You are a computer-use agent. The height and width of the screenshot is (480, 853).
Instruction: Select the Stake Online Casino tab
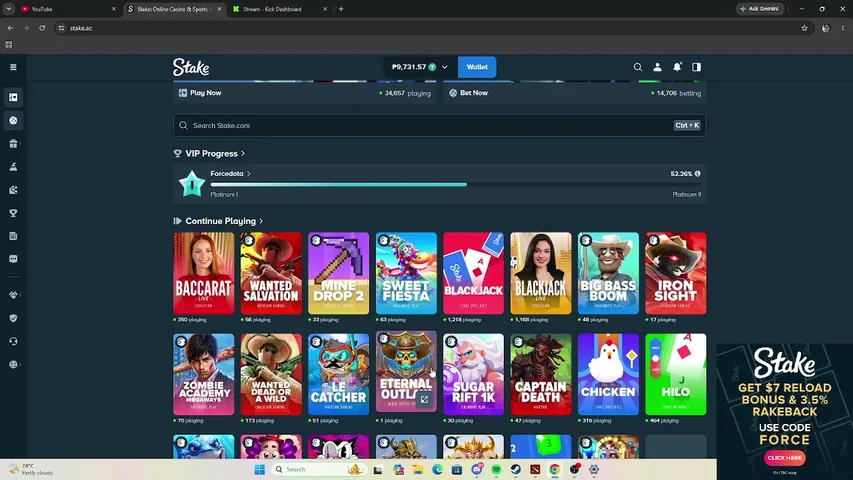point(174,9)
